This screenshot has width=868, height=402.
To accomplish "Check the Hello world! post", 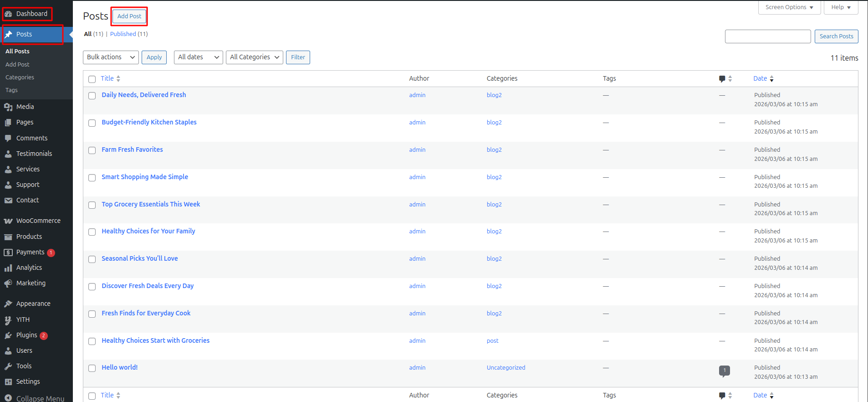I will coord(92,368).
